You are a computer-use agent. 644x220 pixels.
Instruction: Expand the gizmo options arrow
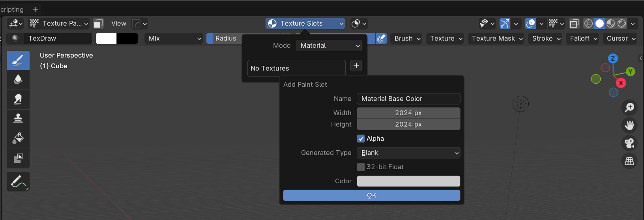pos(516,24)
